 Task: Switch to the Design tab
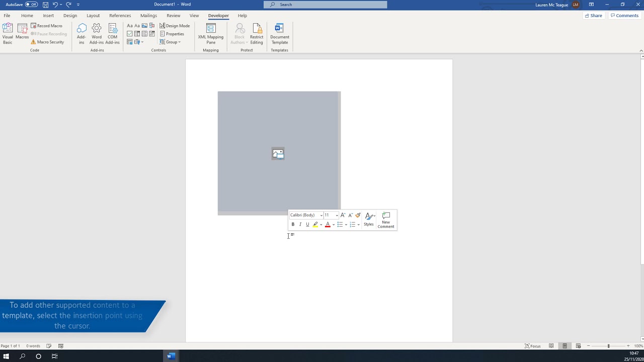[x=70, y=16]
